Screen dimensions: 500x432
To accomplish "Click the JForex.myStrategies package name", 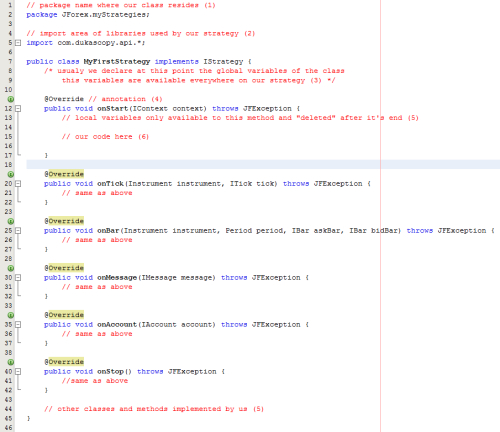I will 105,15.
